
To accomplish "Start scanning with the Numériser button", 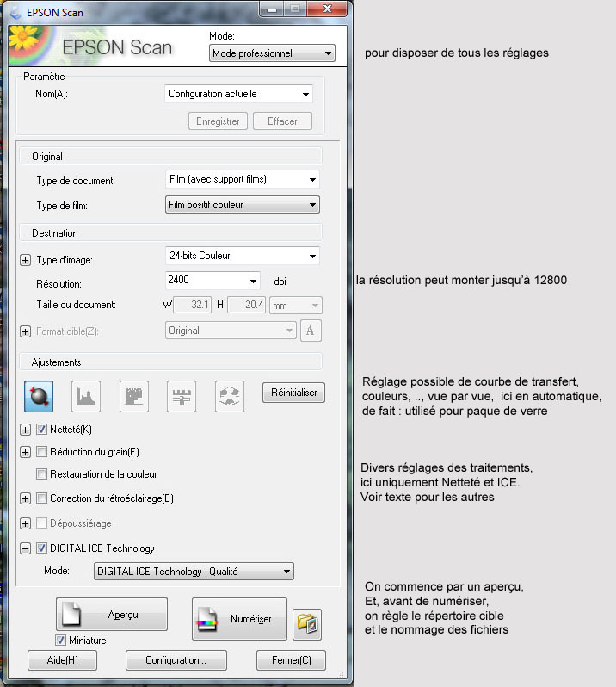I will tap(239, 619).
